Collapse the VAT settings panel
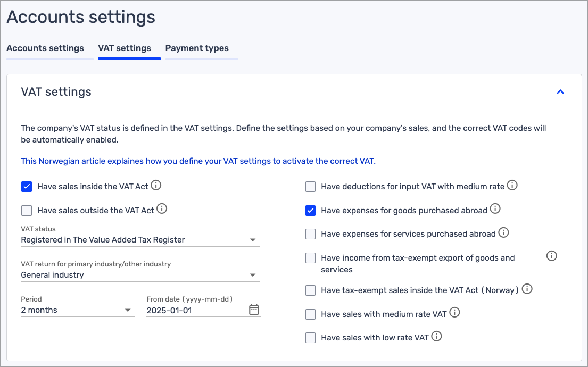The width and height of the screenshot is (588, 367). pos(560,92)
